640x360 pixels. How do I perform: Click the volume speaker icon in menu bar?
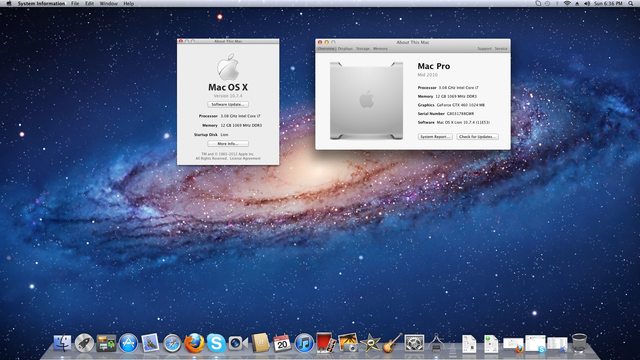tap(587, 3)
